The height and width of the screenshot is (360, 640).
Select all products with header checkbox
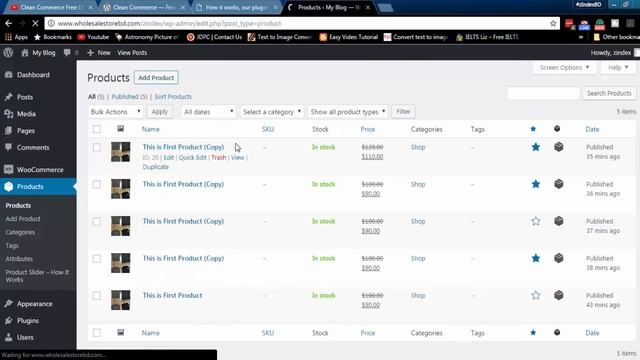pos(97,129)
